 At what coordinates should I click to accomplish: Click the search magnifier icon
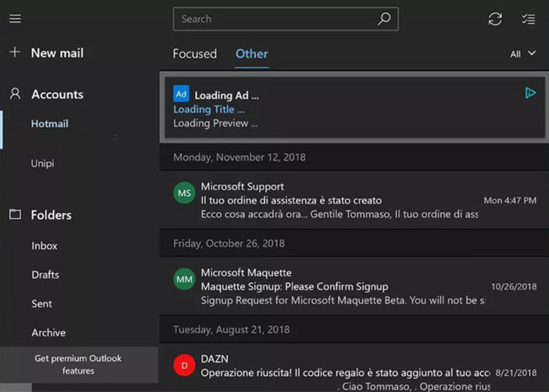tap(385, 19)
